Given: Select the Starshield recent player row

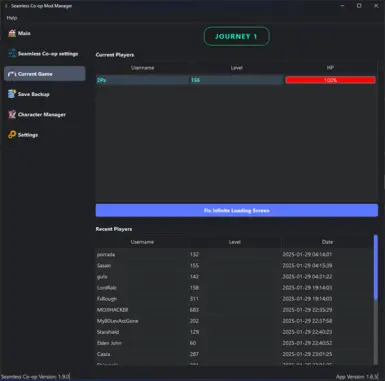Looking at the screenshot, I should [x=234, y=332].
